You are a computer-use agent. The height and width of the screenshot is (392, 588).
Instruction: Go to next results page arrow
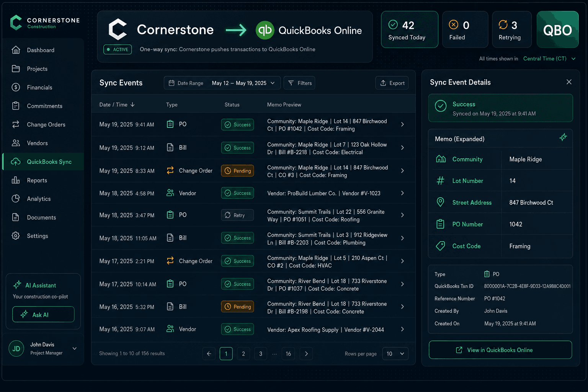pyautogui.click(x=306, y=354)
